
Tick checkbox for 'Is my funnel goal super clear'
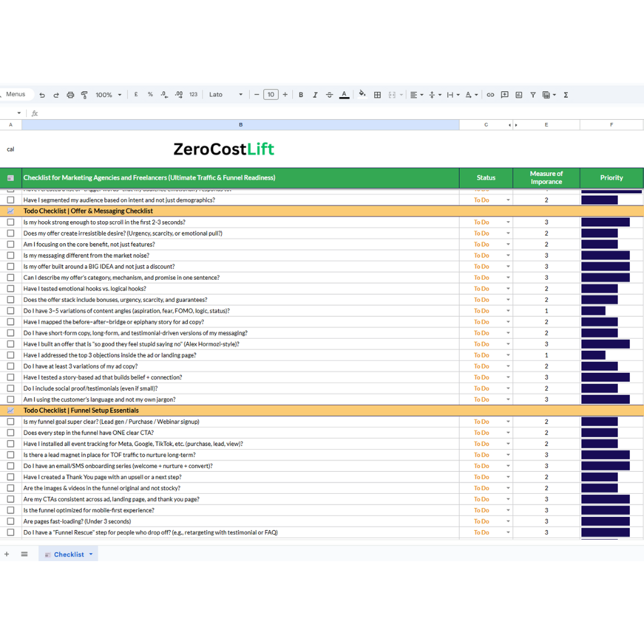(10, 422)
